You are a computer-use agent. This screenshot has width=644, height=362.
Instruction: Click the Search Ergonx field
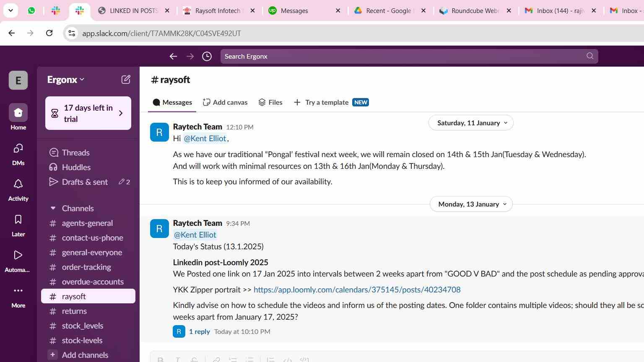tap(409, 56)
